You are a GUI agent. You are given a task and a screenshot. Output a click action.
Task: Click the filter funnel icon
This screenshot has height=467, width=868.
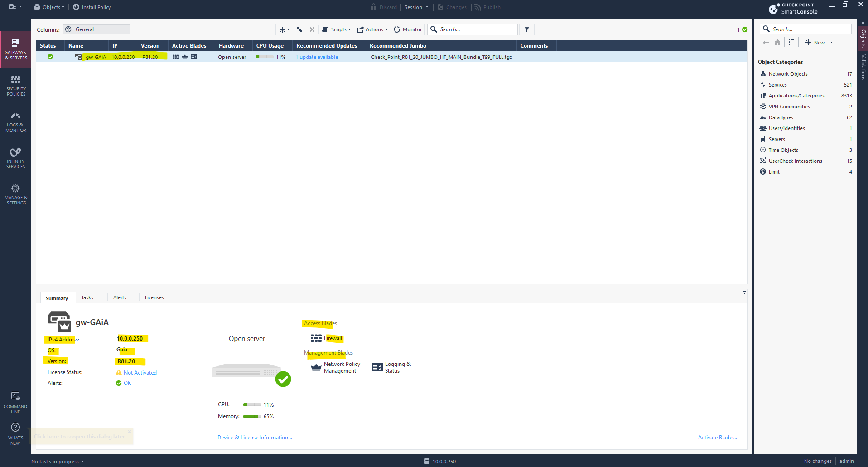(x=527, y=29)
